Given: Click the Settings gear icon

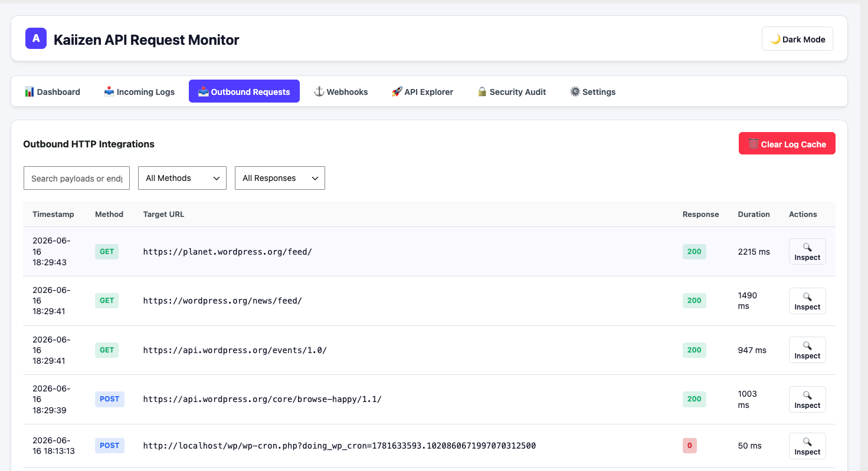Looking at the screenshot, I should click(x=575, y=91).
